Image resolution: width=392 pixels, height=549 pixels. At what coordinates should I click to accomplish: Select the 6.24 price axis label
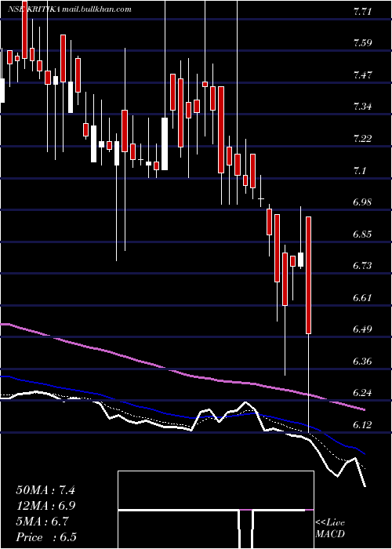pos(362,393)
